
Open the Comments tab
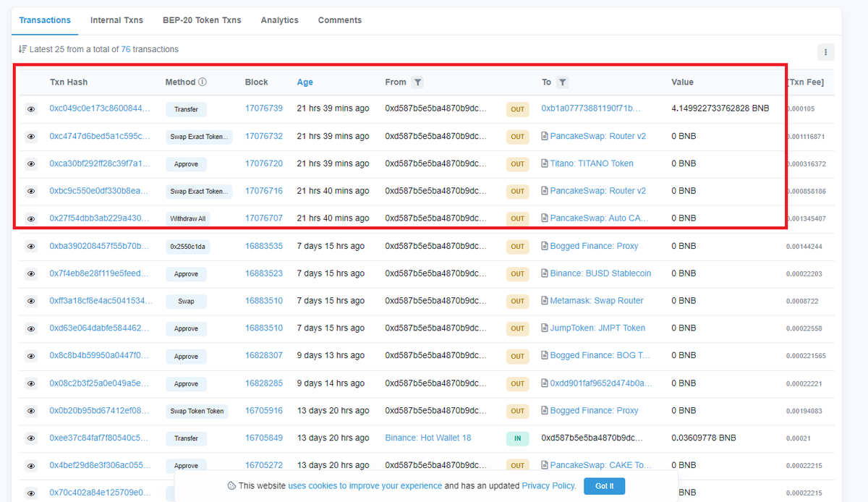coord(340,20)
